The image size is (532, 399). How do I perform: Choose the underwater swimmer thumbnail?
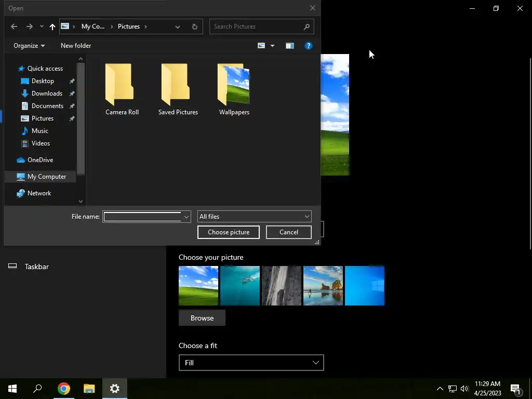(240, 286)
